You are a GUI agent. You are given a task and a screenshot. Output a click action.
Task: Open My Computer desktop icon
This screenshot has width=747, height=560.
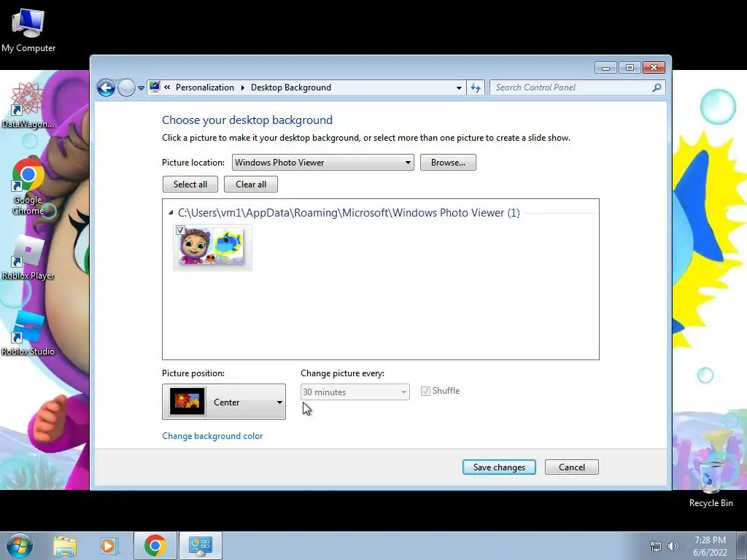tap(28, 29)
